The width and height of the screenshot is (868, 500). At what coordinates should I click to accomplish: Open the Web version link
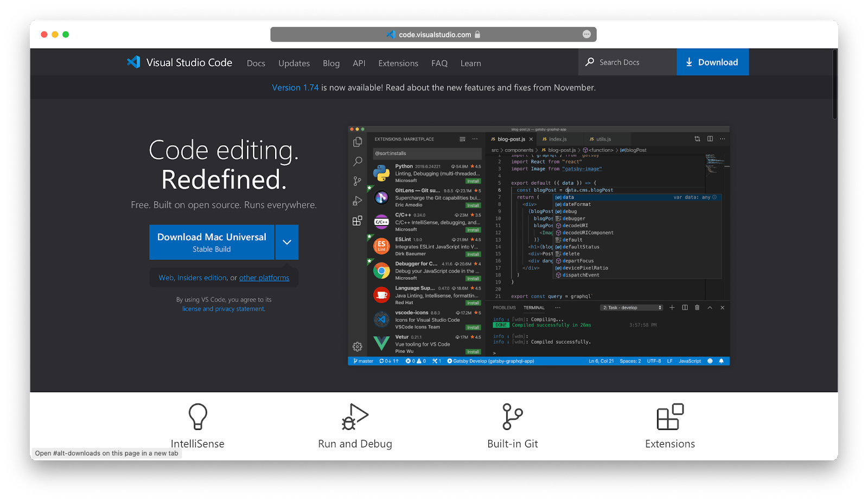(166, 278)
